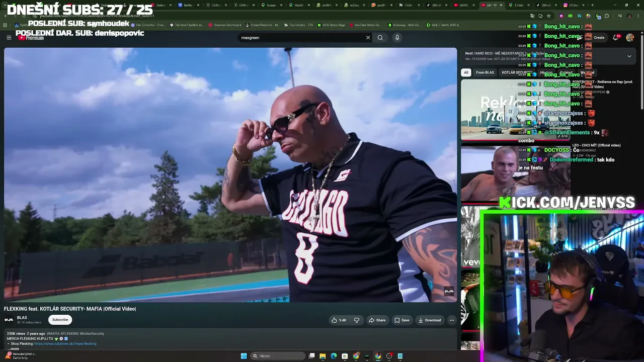Image resolution: width=644 pixels, height=362 pixels.
Task: Clear the 'maxgreen' search text
Action: [368, 37]
